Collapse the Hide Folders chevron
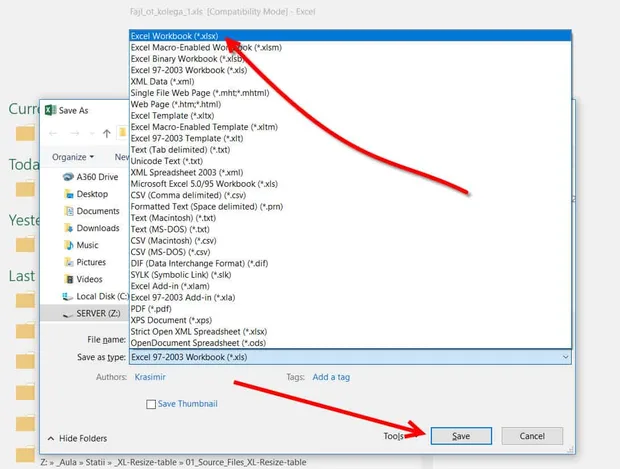 coord(51,439)
